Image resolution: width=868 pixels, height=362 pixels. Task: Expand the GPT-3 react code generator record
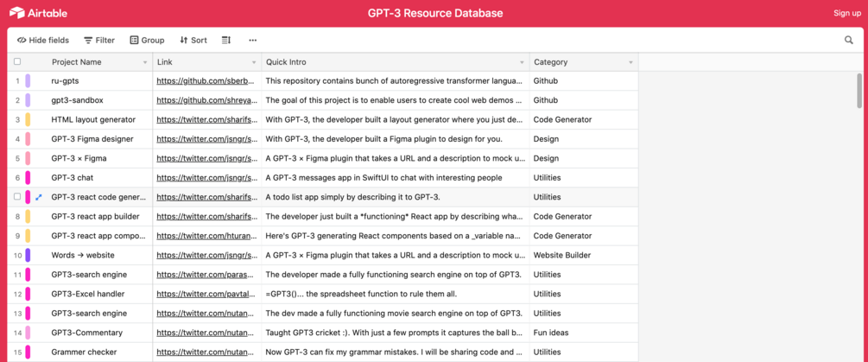point(39,197)
